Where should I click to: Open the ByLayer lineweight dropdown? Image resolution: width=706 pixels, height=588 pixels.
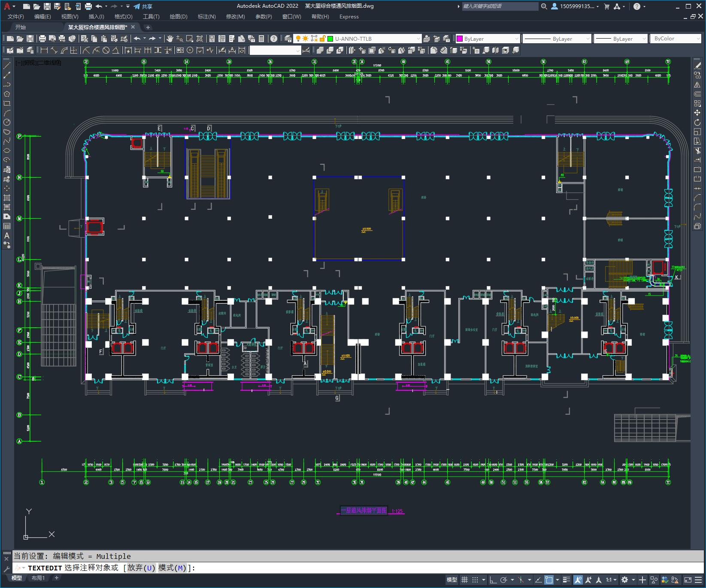(621, 39)
